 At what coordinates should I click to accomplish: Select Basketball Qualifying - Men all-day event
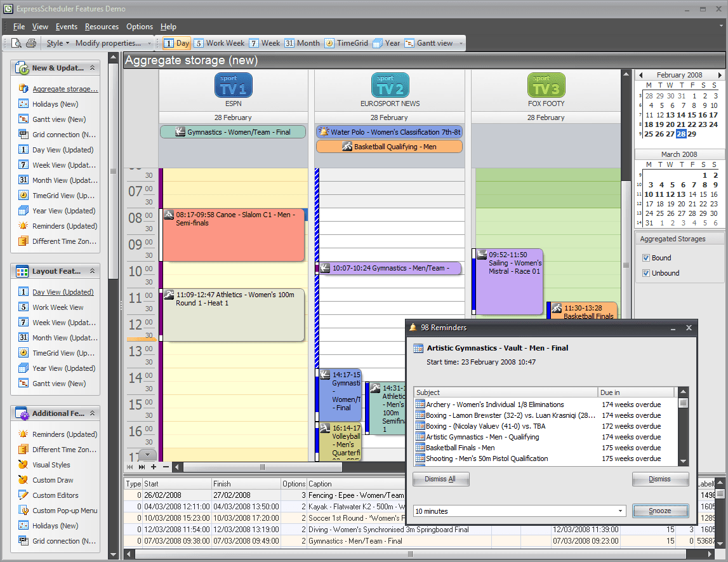tap(389, 147)
